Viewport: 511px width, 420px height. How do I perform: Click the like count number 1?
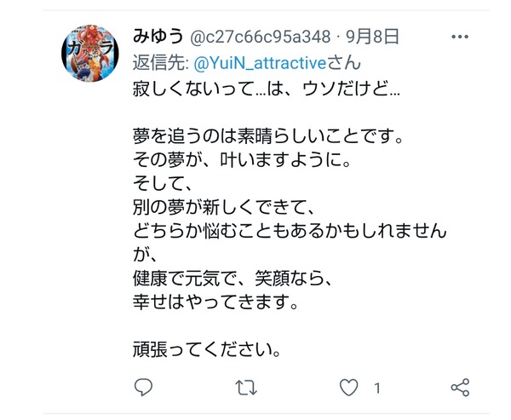[x=377, y=388]
